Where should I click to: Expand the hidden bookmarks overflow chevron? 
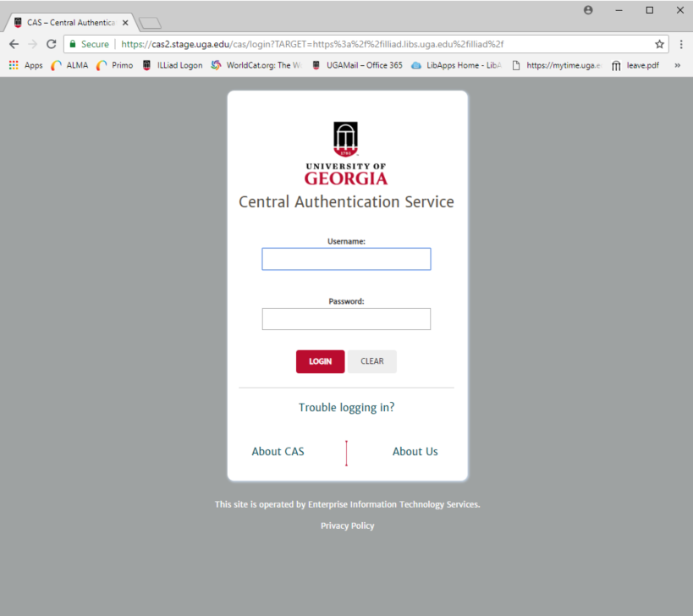coord(677,65)
